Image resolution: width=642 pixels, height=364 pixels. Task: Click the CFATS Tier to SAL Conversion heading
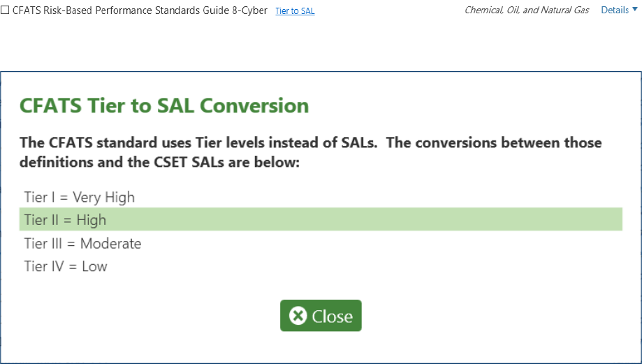click(164, 106)
